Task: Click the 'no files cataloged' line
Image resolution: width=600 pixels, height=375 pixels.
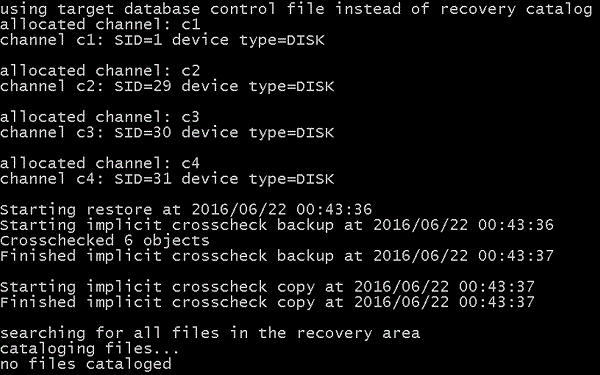Action: pos(86,364)
